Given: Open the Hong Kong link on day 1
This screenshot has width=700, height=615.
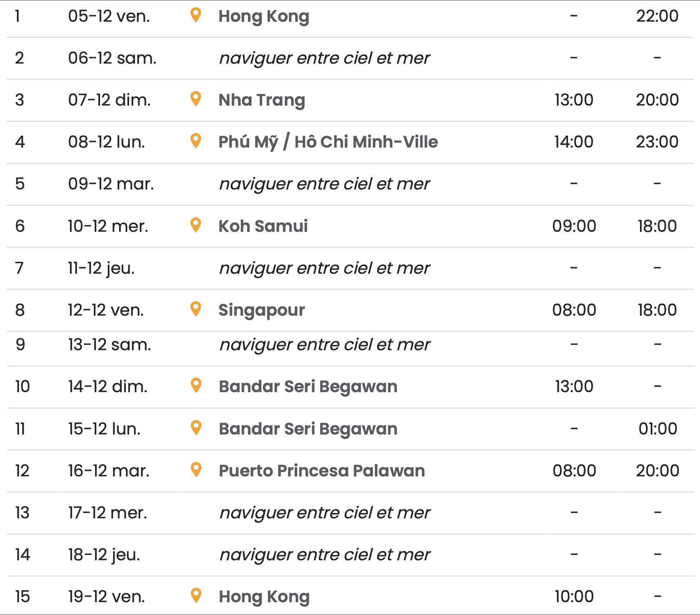Looking at the screenshot, I should (x=264, y=16).
